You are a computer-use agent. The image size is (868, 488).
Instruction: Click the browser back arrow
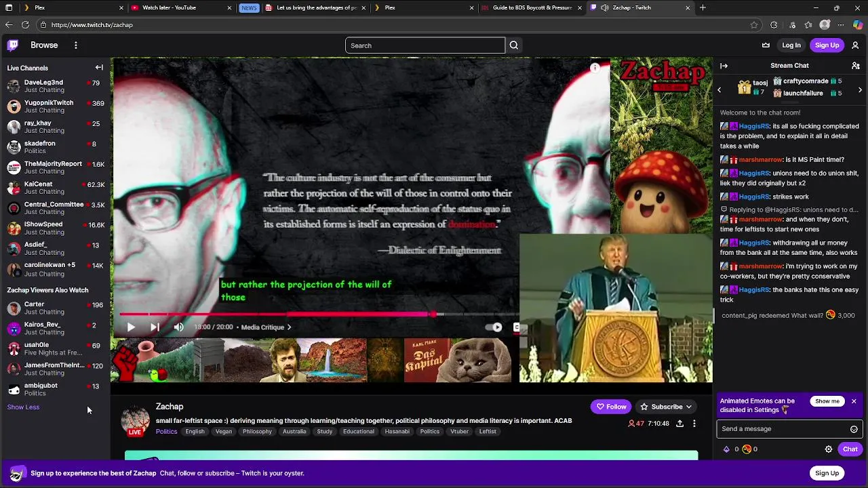click(x=9, y=25)
